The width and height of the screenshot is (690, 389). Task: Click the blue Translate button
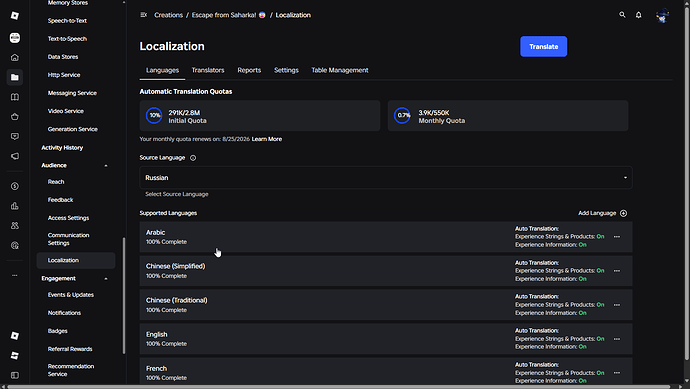coord(543,47)
